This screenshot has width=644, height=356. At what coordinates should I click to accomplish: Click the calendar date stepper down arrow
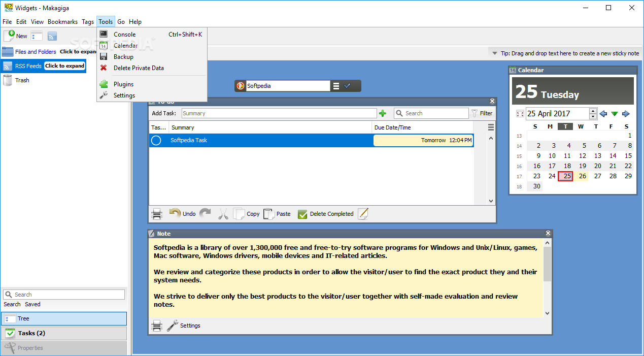pos(593,116)
